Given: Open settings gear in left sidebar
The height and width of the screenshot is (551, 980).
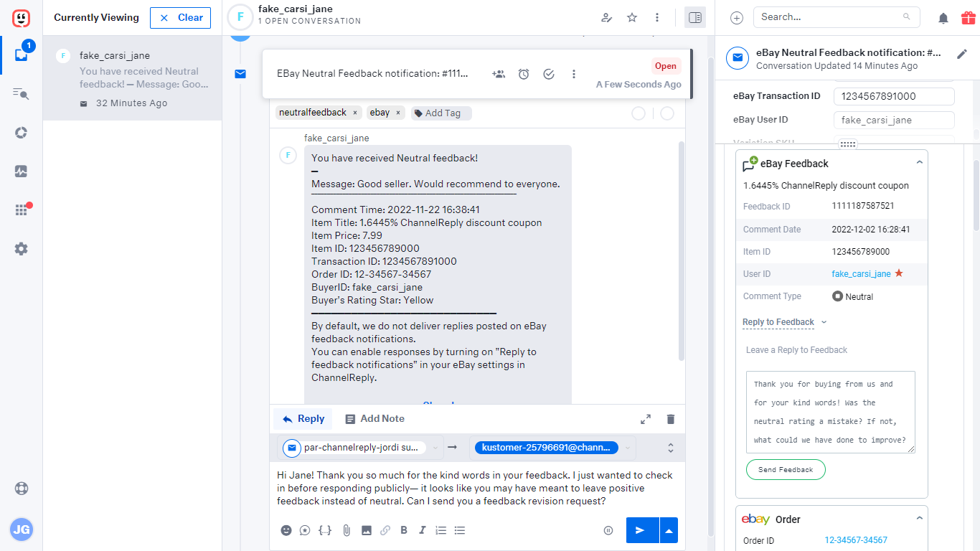Looking at the screenshot, I should [x=21, y=249].
